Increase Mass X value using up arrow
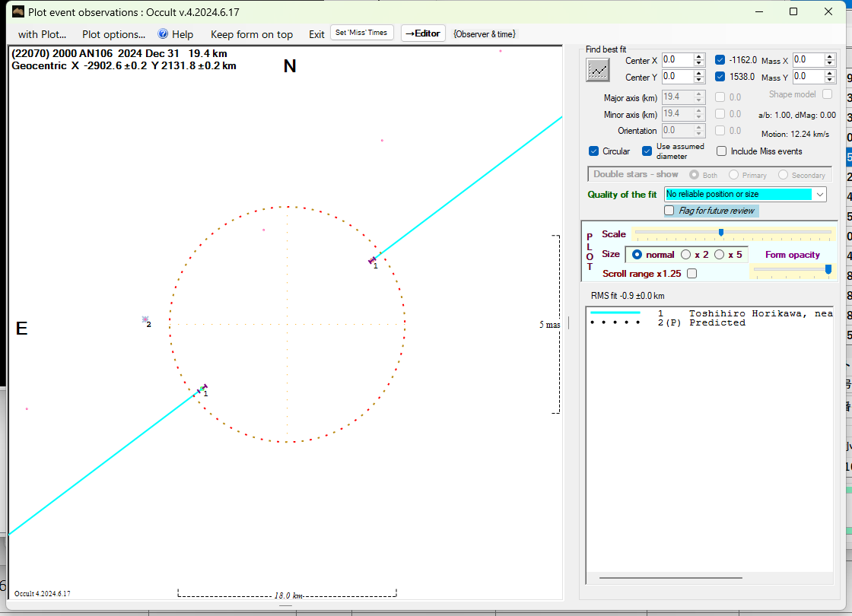This screenshot has width=852, height=616. (830, 56)
